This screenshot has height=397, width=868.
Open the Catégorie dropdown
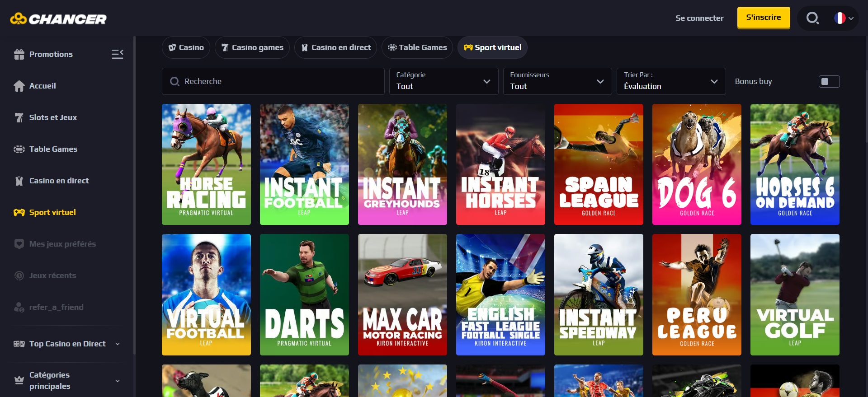pyautogui.click(x=443, y=81)
